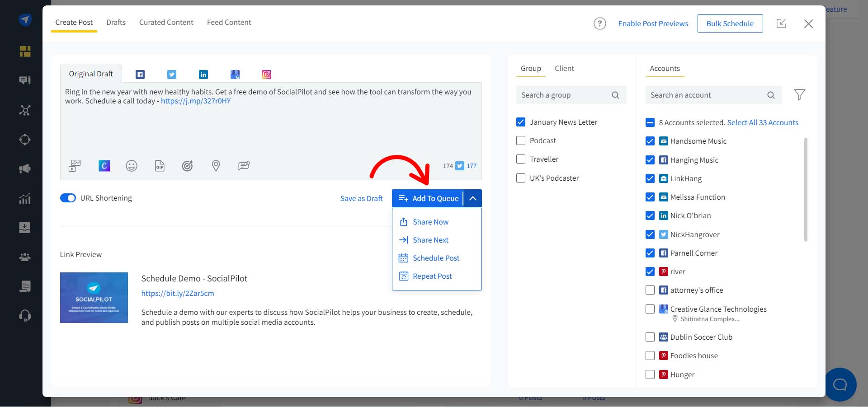
Task: Open the accounts network icon in sidebar
Action: coord(25,110)
